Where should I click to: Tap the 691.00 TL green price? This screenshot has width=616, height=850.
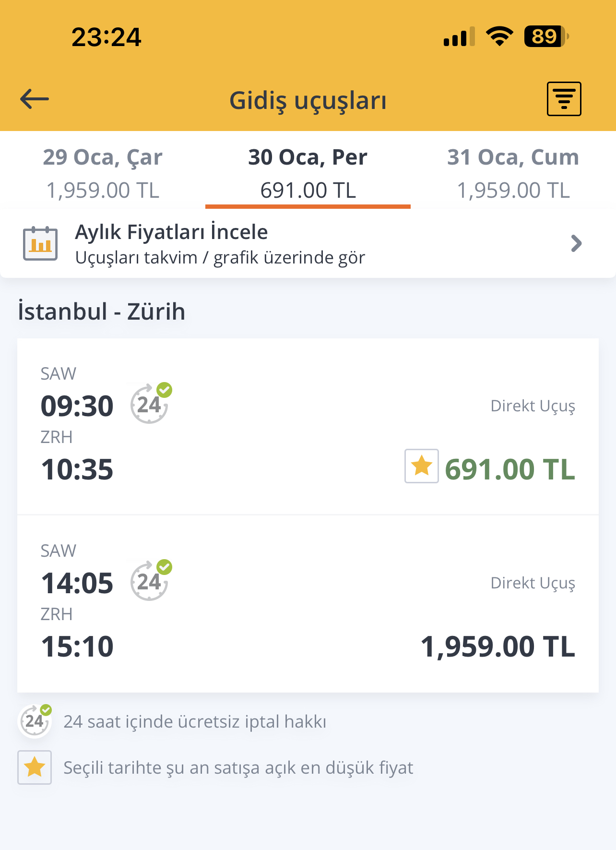[510, 469]
